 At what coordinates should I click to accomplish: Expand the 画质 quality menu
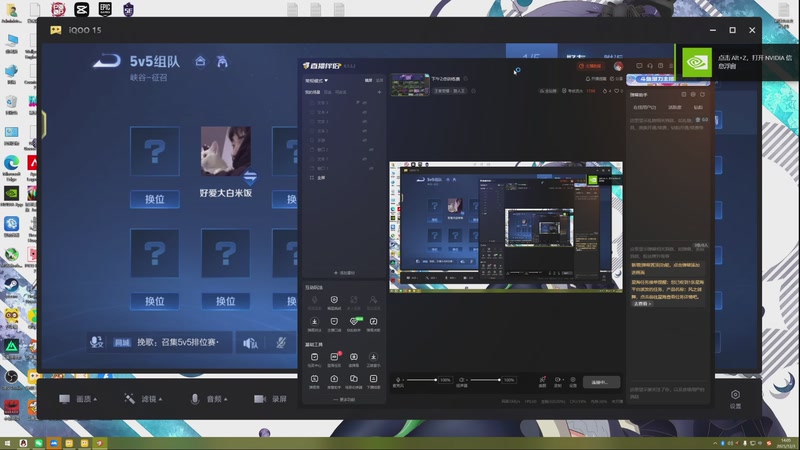(79, 399)
